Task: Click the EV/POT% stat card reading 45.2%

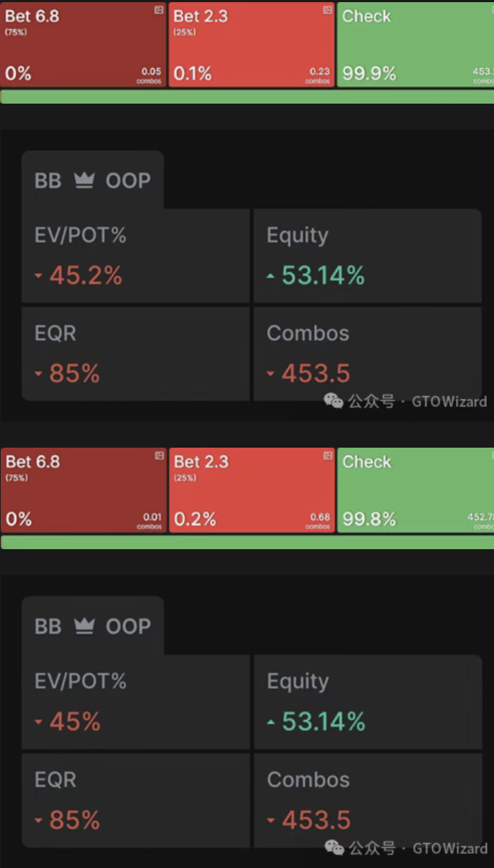Action: (135, 256)
